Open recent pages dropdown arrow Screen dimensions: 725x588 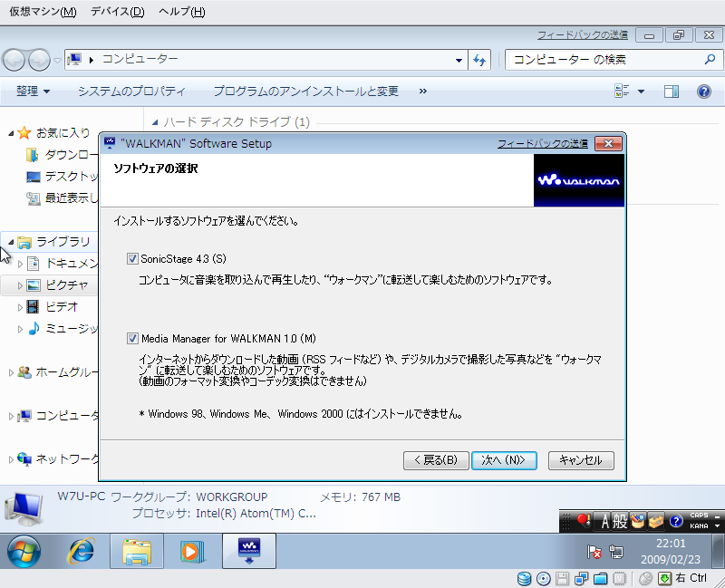[57, 60]
